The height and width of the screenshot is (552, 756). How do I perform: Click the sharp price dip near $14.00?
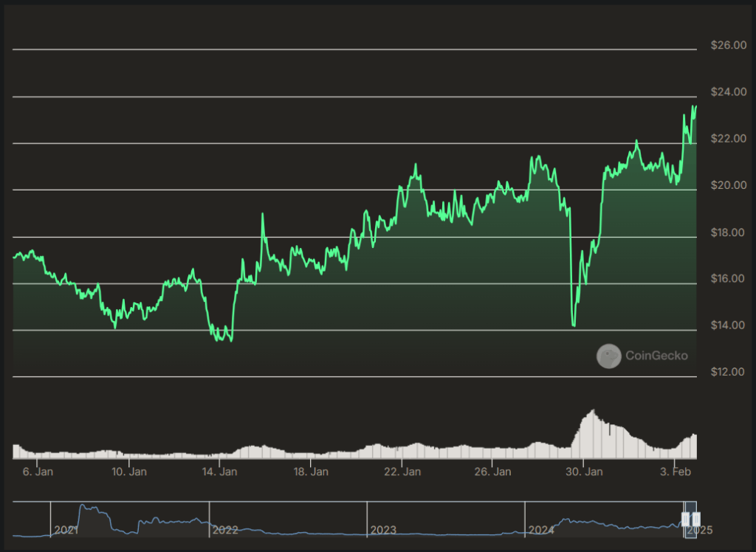point(573,325)
